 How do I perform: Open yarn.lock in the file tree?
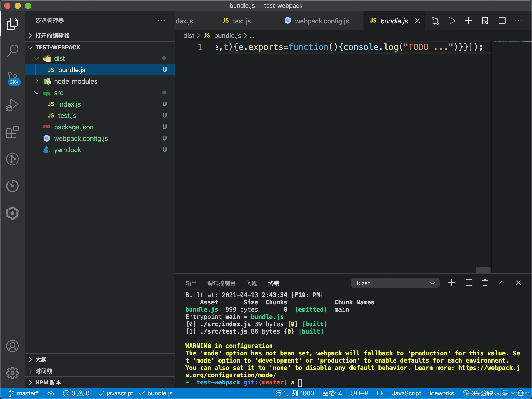click(100, 150)
